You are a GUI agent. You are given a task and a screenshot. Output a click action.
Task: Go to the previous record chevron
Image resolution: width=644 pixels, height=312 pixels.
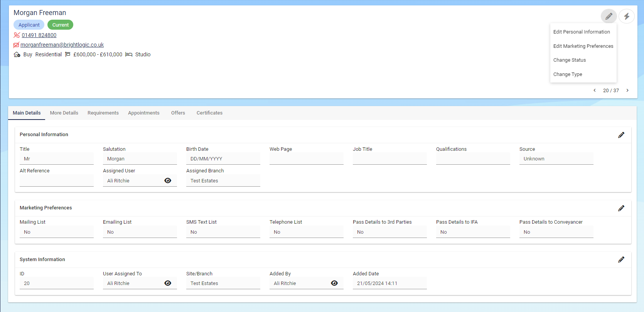tap(595, 90)
